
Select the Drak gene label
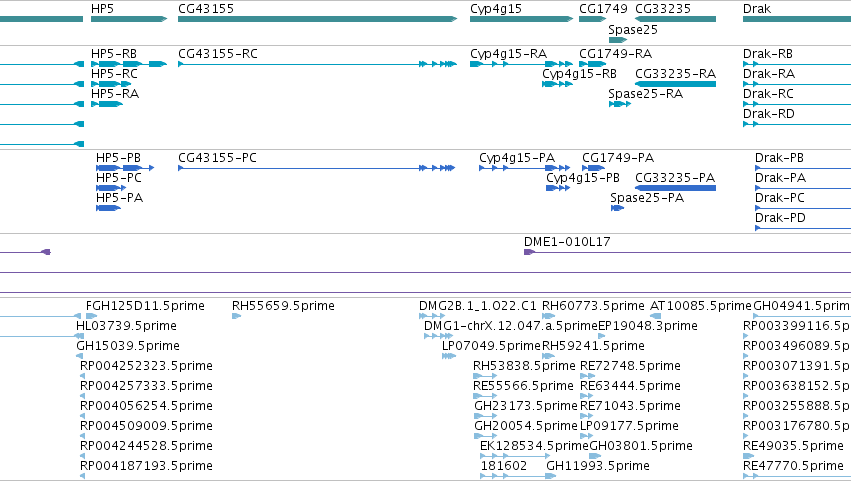757,9
